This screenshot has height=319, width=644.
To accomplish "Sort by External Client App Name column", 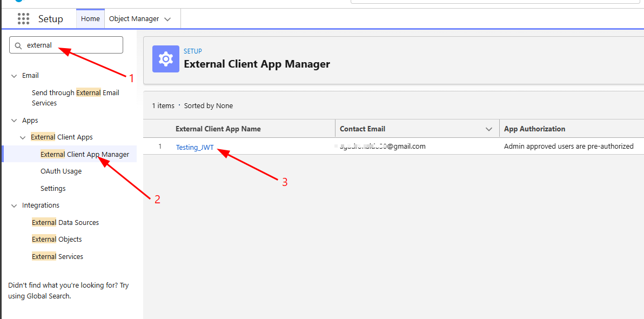I will point(218,129).
